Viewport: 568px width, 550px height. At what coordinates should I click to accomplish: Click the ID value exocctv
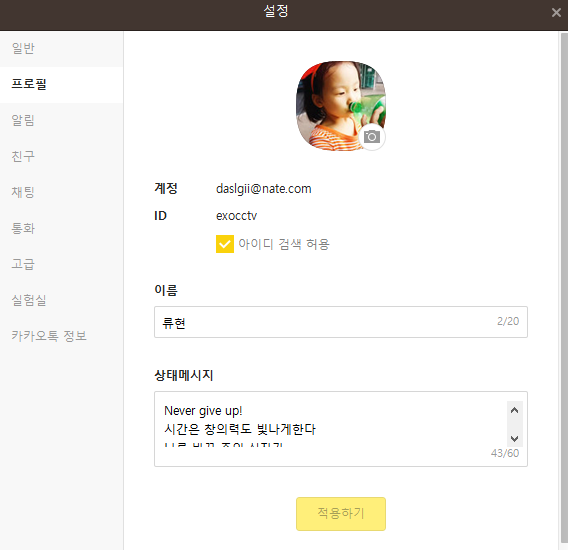237,216
